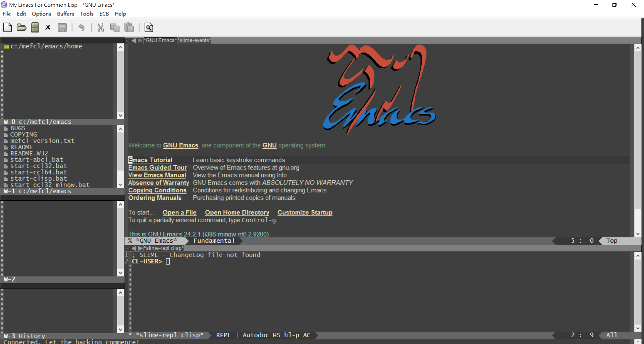The width and height of the screenshot is (644, 344).
Task: Click the file icon beside BUGS
Action: pyautogui.click(x=6, y=129)
